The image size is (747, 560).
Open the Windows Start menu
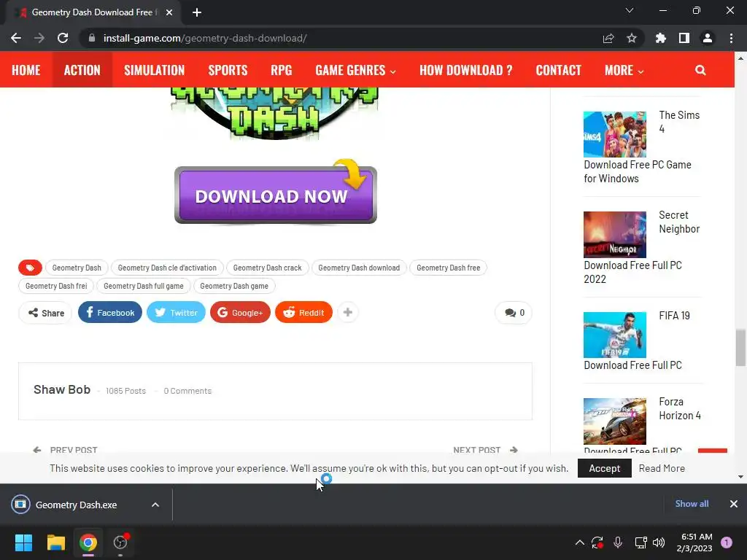coord(23,542)
